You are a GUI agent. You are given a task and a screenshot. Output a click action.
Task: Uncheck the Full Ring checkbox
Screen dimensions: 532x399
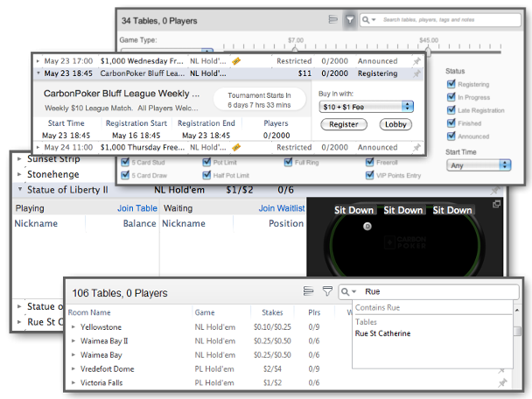pos(289,162)
